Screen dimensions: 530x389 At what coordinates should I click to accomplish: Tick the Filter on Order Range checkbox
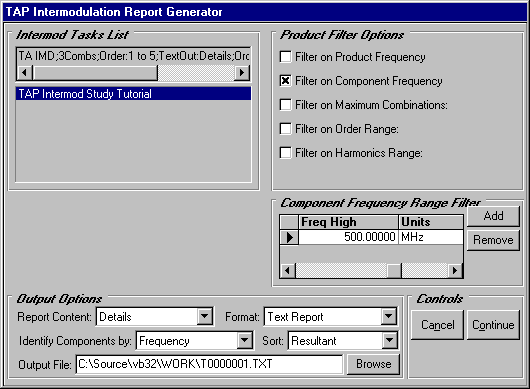pyautogui.click(x=286, y=129)
